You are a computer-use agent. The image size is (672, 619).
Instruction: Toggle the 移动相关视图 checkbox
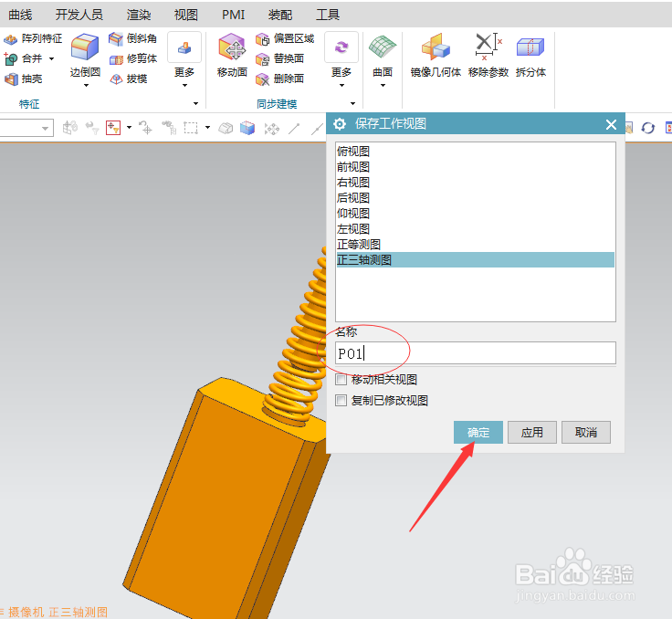click(x=341, y=380)
